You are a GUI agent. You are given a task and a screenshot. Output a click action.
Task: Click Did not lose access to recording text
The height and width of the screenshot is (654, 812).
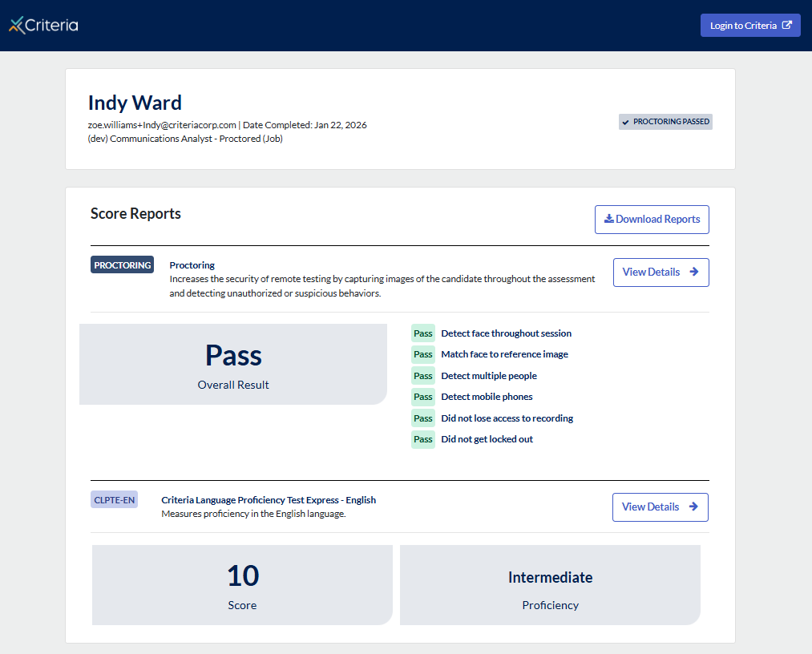[x=507, y=418]
